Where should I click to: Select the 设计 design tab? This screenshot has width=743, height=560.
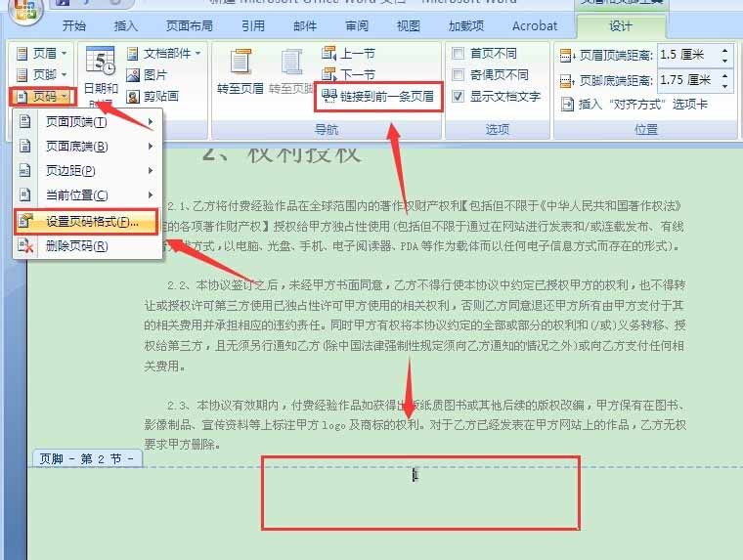click(621, 26)
